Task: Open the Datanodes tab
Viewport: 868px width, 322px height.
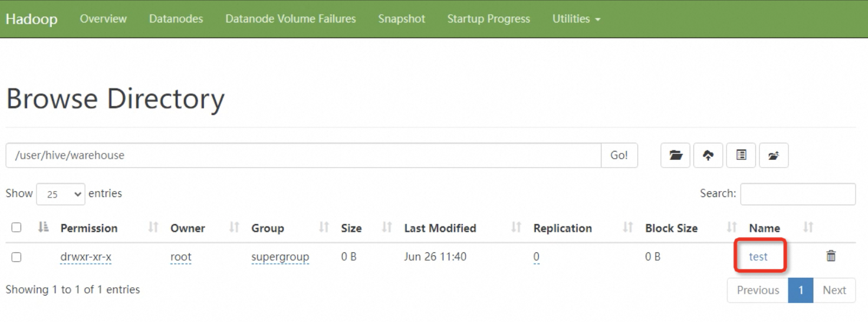Action: [176, 19]
